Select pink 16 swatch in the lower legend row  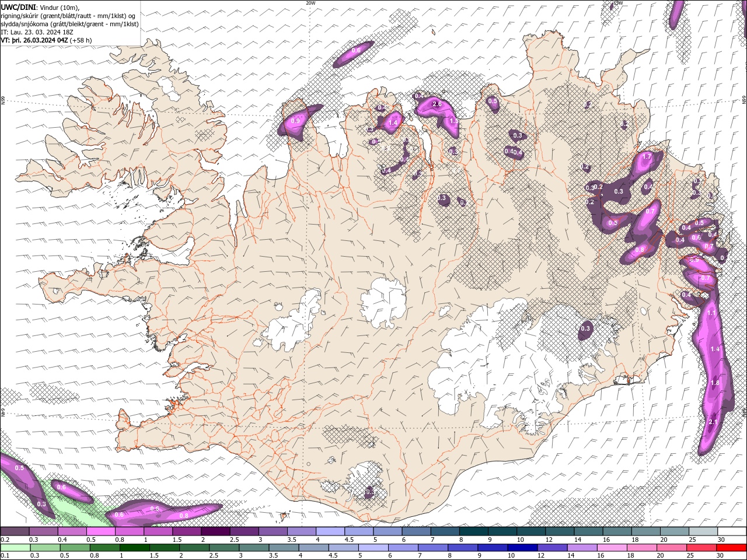click(x=612, y=548)
